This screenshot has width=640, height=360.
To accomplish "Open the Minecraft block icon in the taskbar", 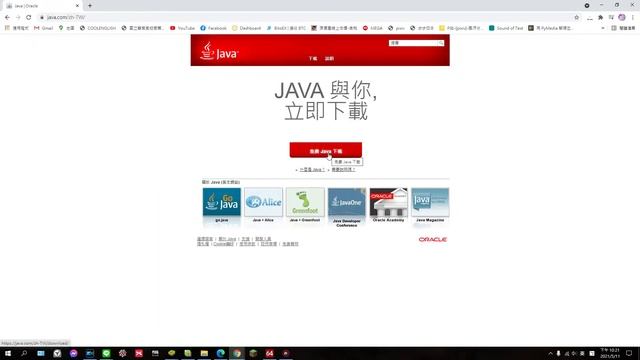I will point(253,353).
